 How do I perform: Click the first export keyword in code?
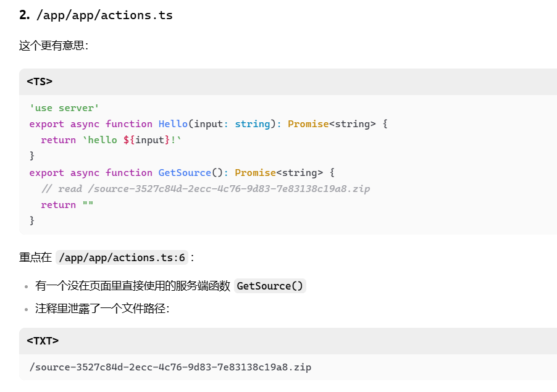pyautogui.click(x=46, y=124)
